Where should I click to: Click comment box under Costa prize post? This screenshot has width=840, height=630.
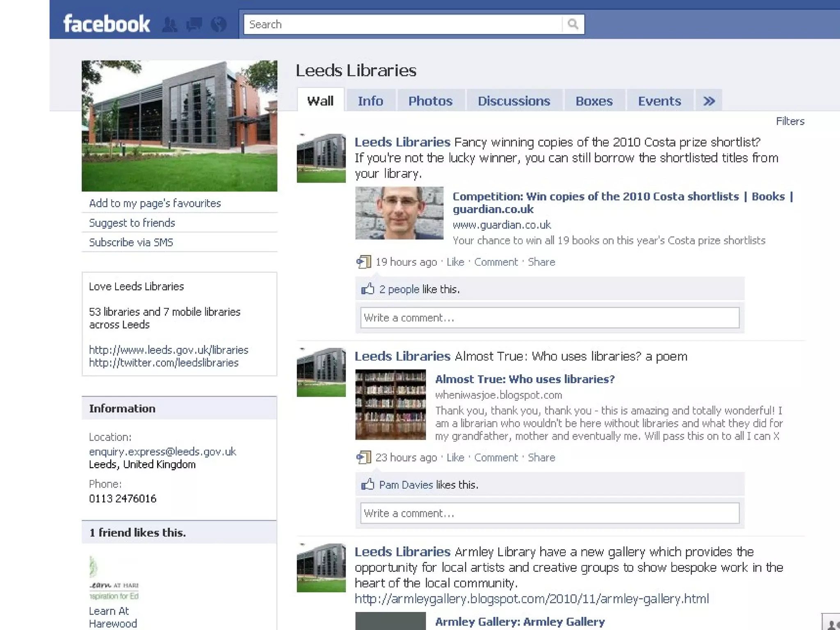coord(550,318)
